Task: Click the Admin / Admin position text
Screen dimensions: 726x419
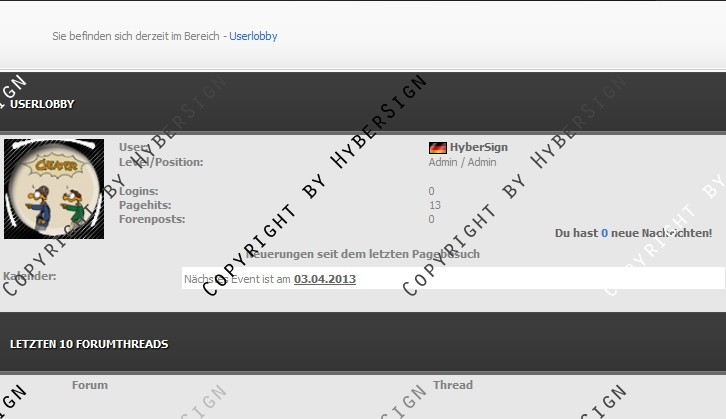Action: coord(462,162)
